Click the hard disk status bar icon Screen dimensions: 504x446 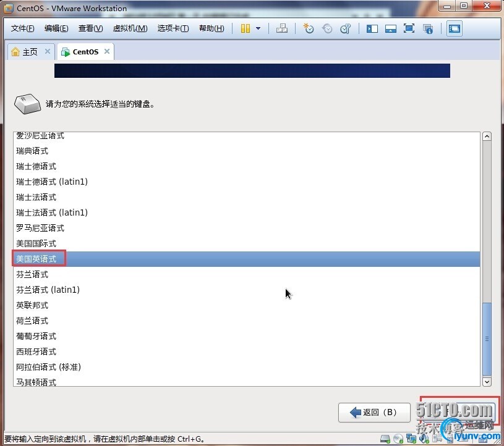[385, 439]
